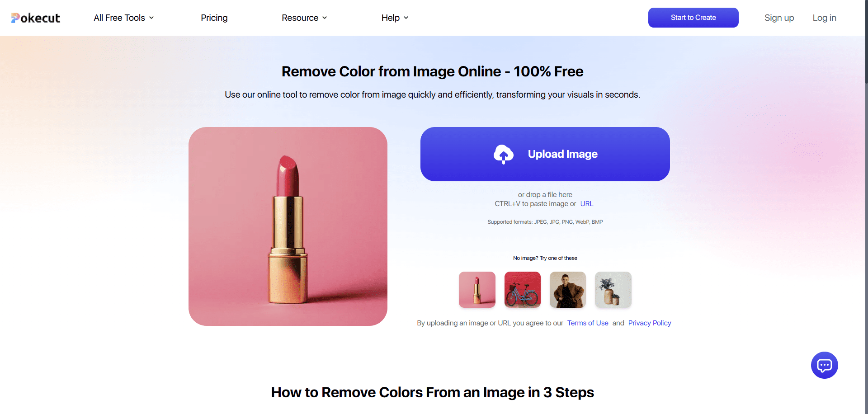Click the Upload Image button

click(562, 154)
